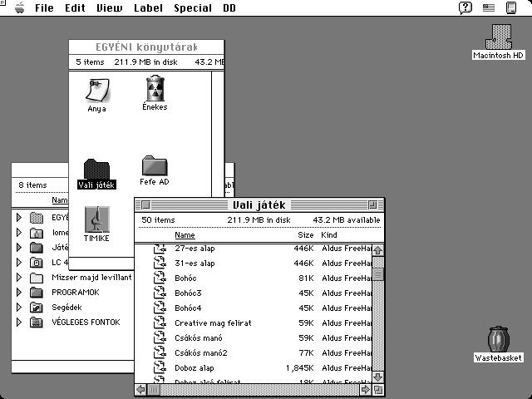
Task: Click the LC 4 folder icon in back window
Action: click(37, 263)
